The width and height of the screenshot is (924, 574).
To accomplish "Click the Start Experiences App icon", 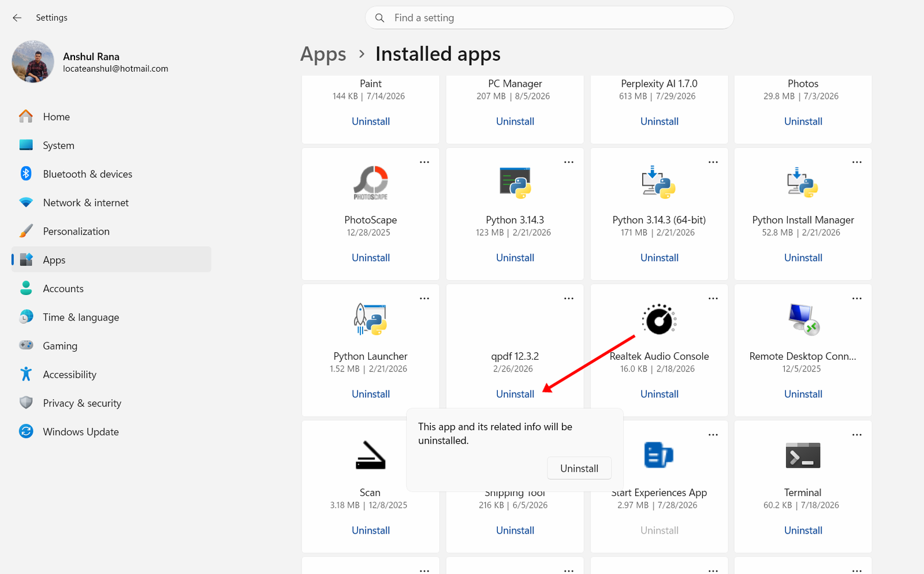I will tap(659, 455).
